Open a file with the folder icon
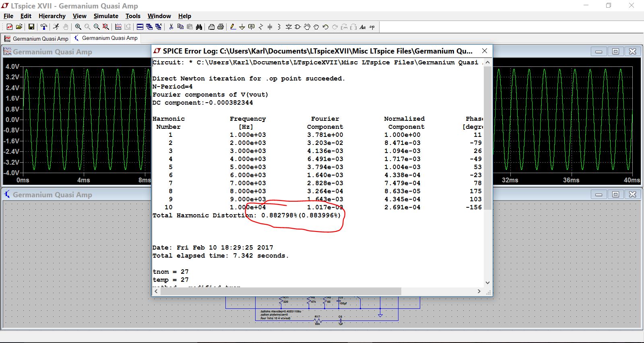 (x=19, y=27)
